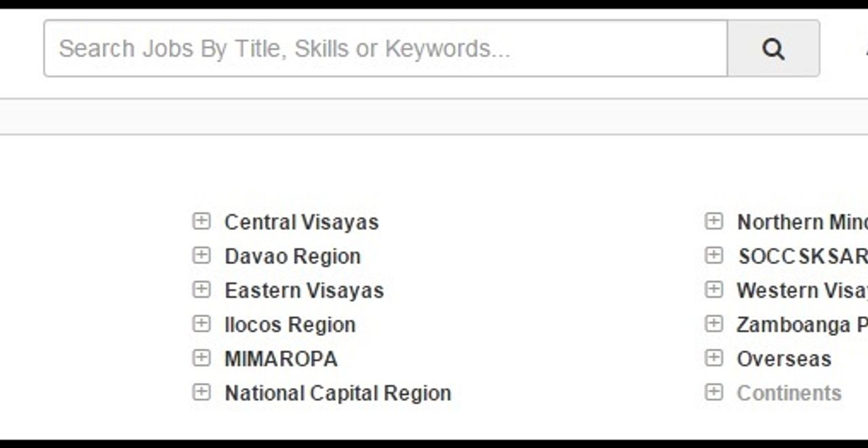This screenshot has width=868, height=448.
Task: Click the job search input field
Action: [385, 49]
